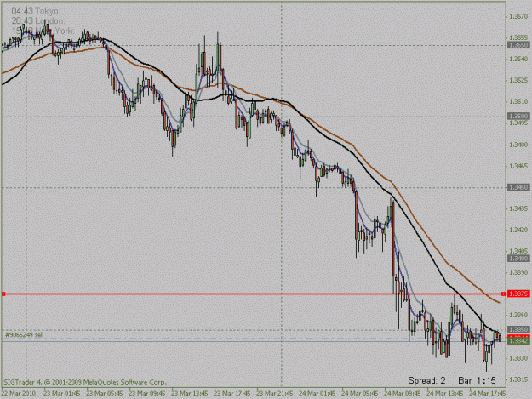Screen dimensions: 532x399
Task: Click the 1.3315 price axis value
Action: (518, 379)
